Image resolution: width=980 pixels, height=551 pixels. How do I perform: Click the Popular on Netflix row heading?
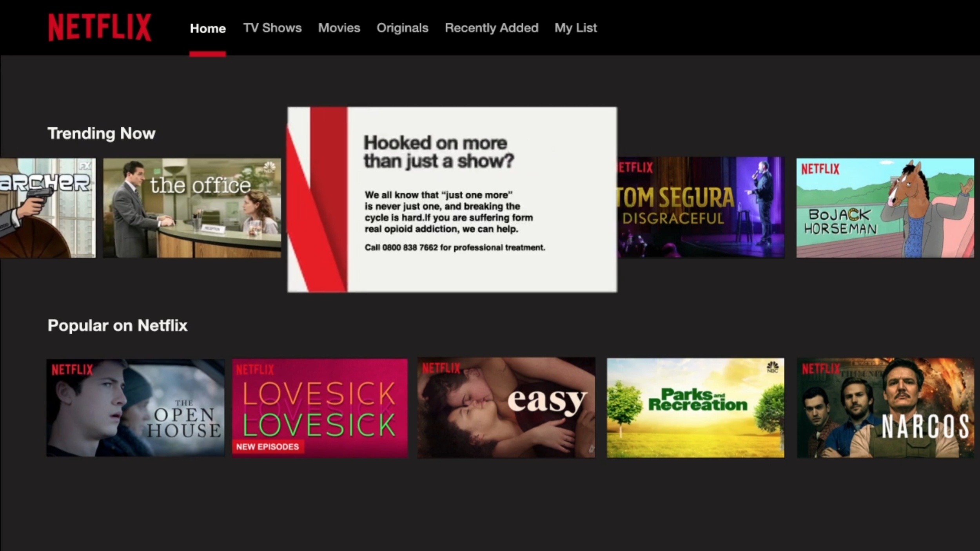coord(118,325)
